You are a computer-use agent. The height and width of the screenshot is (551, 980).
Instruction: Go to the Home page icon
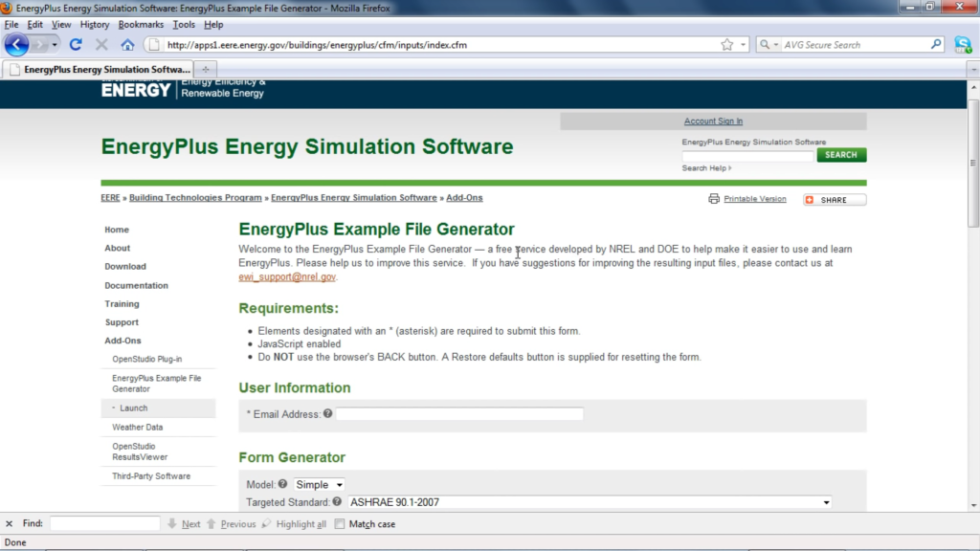[127, 45]
